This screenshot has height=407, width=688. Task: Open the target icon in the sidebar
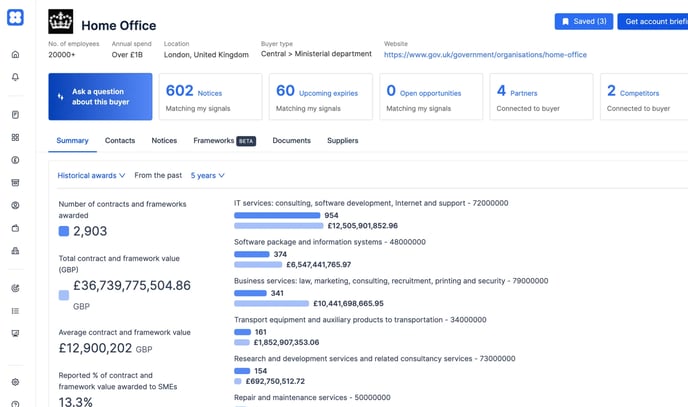click(15, 288)
